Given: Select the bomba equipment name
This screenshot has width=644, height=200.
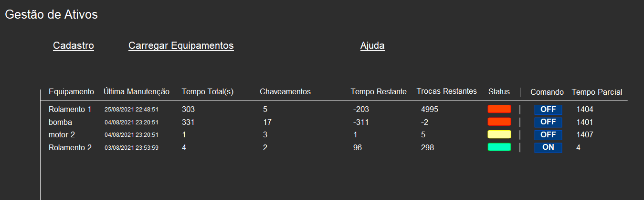Looking at the screenshot, I should tap(59, 122).
